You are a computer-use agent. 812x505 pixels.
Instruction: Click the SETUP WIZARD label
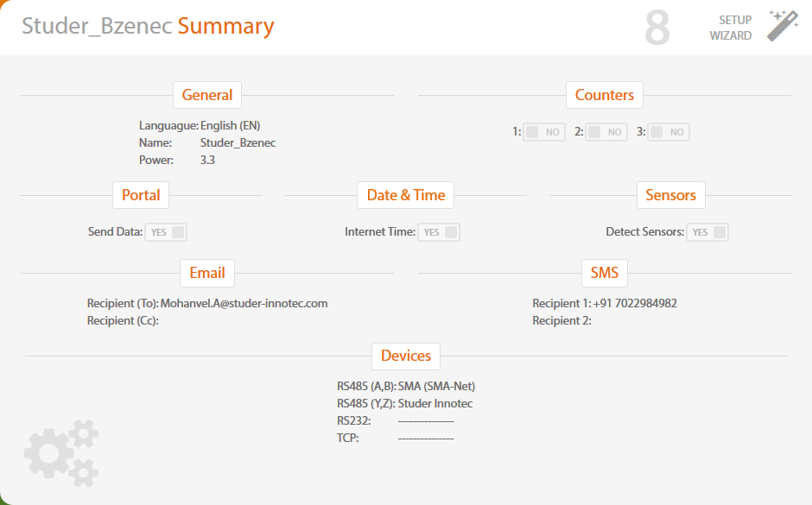(x=731, y=28)
